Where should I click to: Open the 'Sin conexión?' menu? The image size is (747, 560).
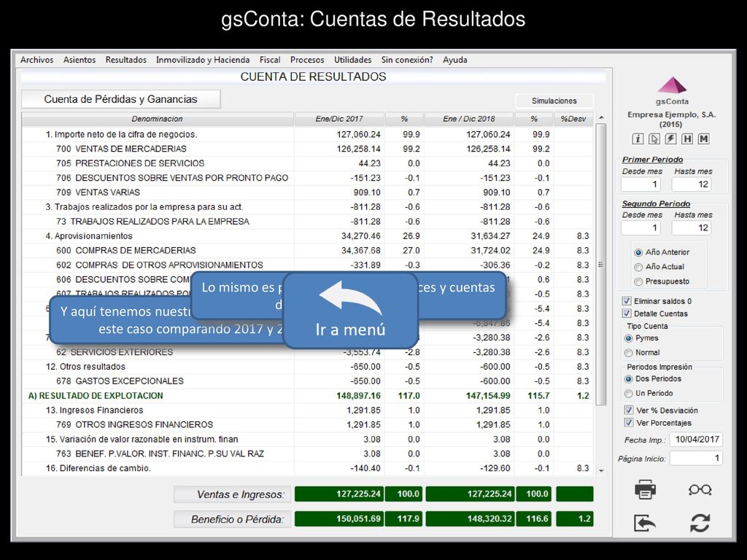point(407,60)
